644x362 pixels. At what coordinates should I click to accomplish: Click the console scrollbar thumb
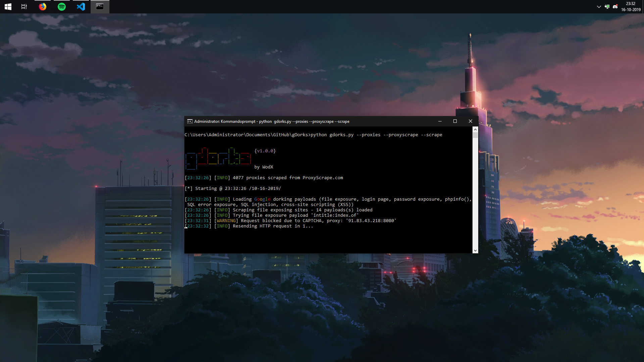coord(475,135)
